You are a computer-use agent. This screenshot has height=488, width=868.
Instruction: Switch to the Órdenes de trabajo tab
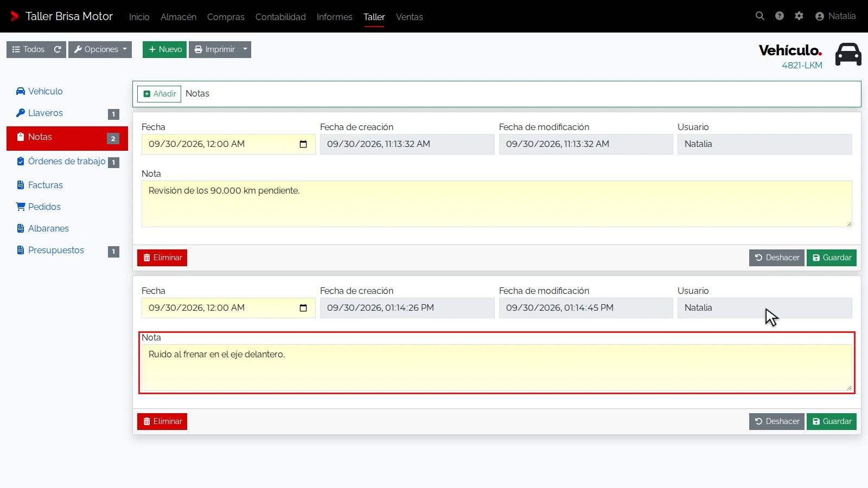(67, 162)
